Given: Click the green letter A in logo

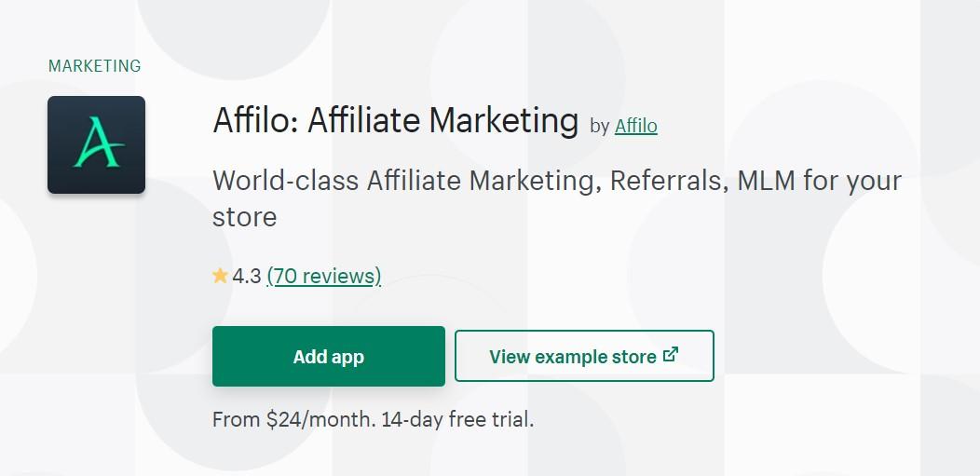Looking at the screenshot, I should click(99, 143).
